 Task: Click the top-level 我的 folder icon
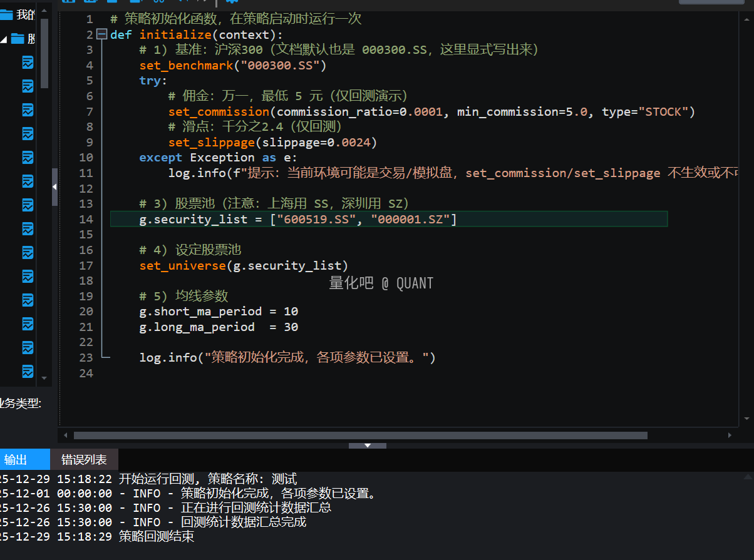7,14
